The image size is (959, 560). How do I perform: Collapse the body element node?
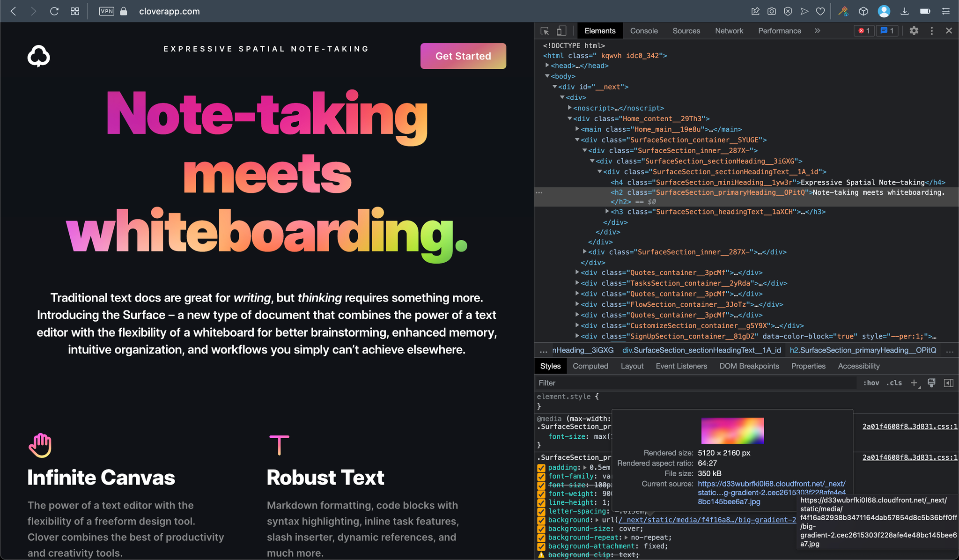[x=547, y=76]
